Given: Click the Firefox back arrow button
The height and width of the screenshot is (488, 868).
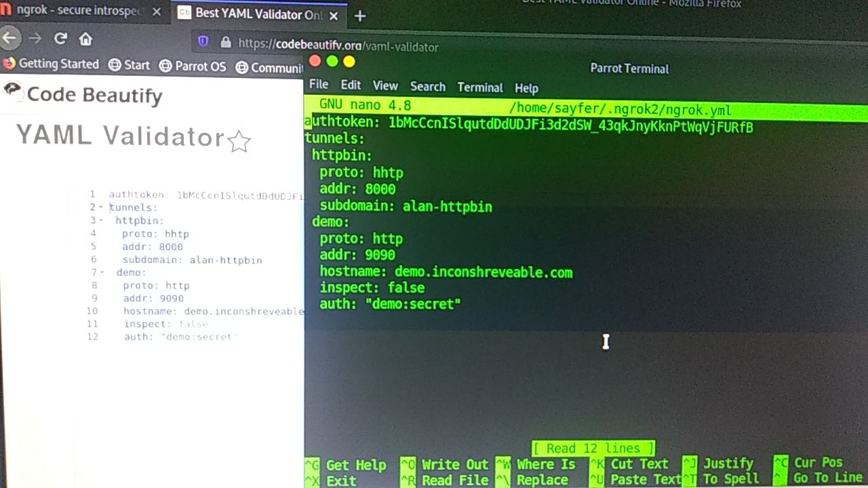Looking at the screenshot, I should point(9,38).
